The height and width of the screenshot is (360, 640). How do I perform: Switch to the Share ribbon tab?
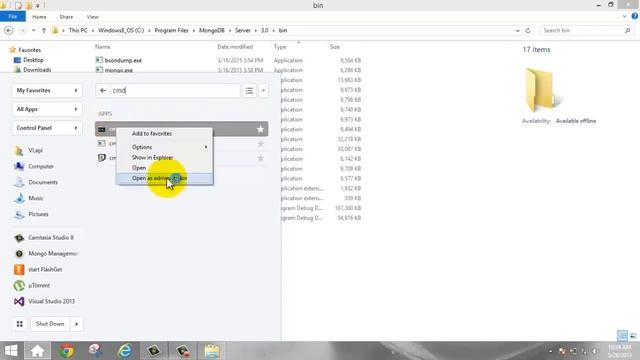[x=66, y=17]
